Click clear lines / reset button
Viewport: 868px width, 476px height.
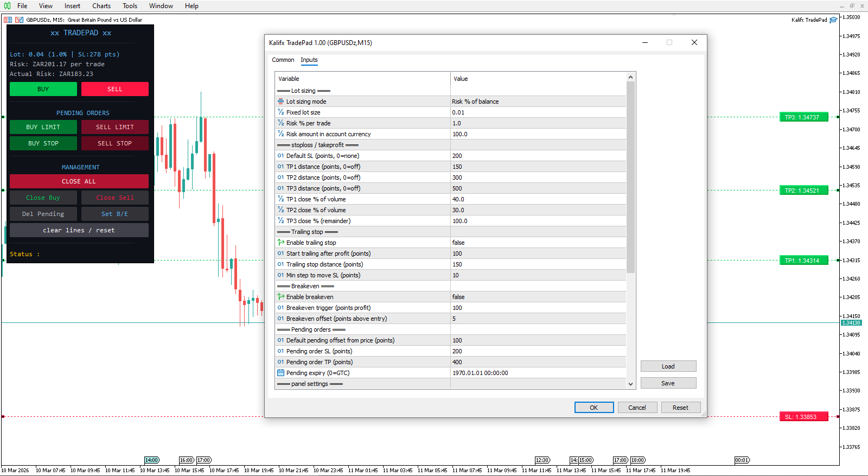point(79,230)
